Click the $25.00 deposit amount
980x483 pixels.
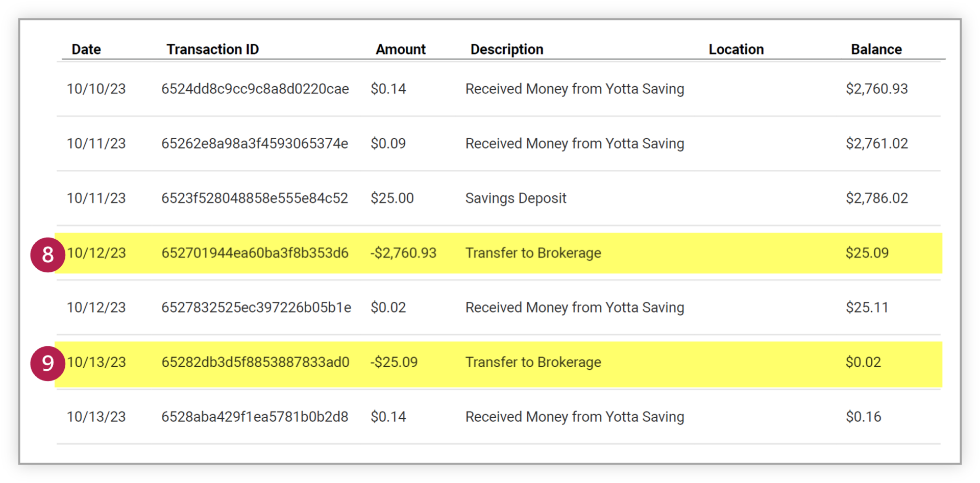[391, 198]
